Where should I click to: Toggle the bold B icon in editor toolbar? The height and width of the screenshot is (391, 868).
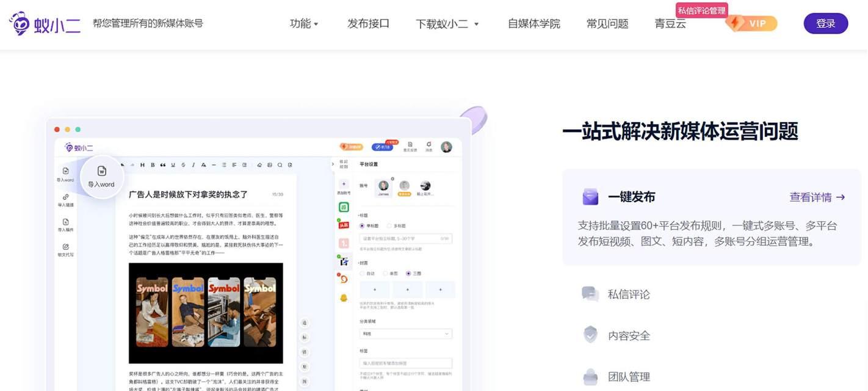(x=153, y=164)
